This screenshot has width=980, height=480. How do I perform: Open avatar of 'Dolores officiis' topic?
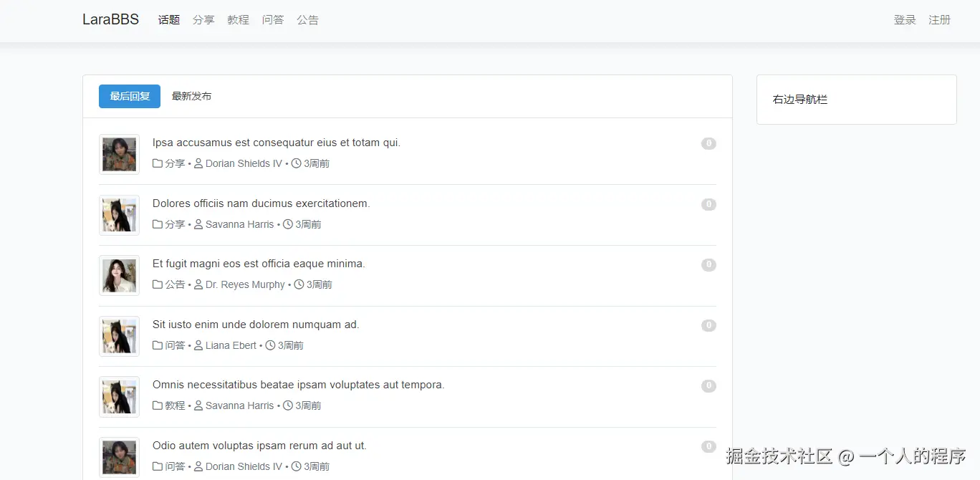119,215
